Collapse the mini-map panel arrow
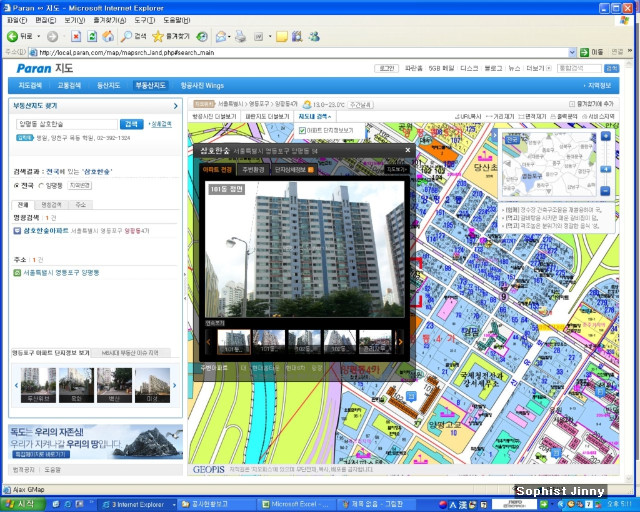Viewport: 640px width, 512px height. click(494, 135)
